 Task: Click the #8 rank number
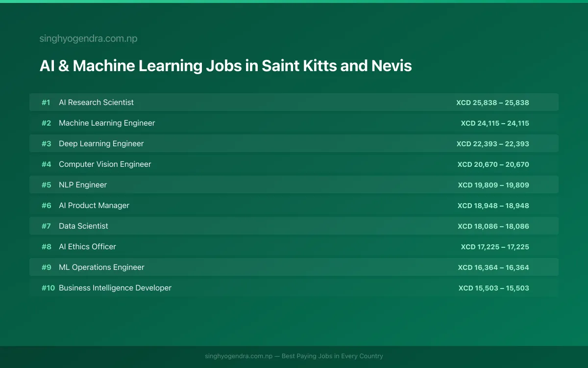click(46, 247)
